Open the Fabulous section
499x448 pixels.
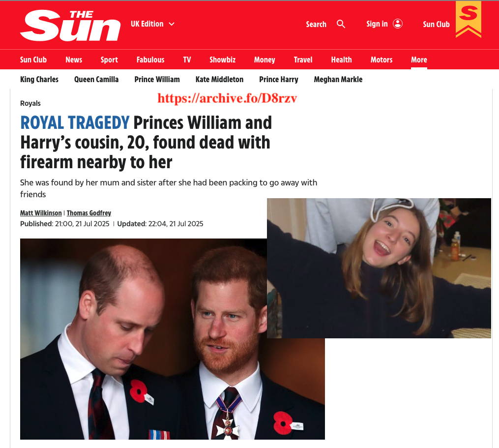tap(150, 60)
